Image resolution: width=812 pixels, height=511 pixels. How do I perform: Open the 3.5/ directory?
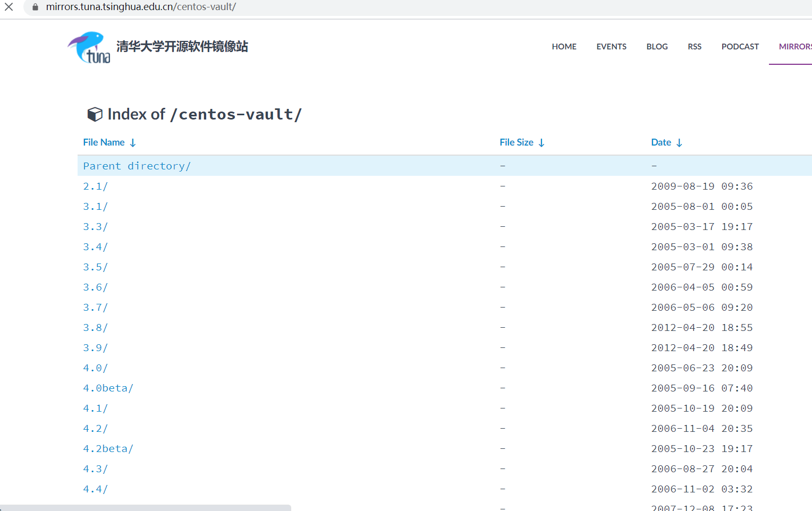click(x=95, y=267)
